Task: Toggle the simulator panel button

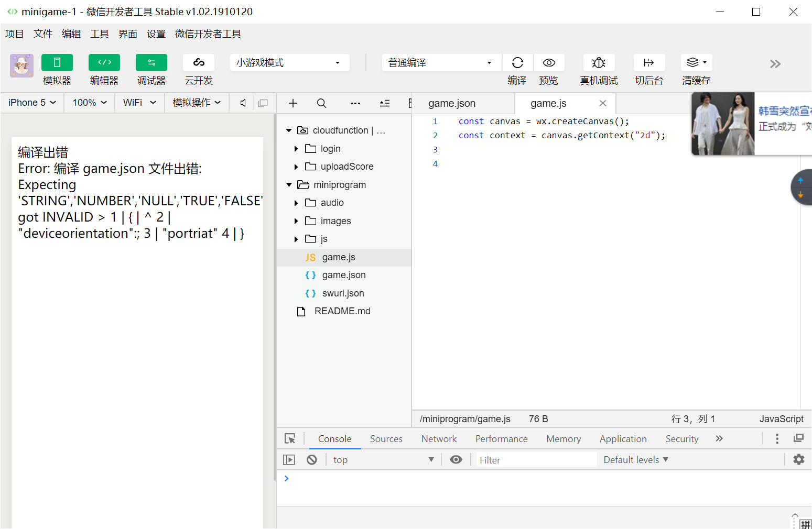Action: click(x=57, y=63)
